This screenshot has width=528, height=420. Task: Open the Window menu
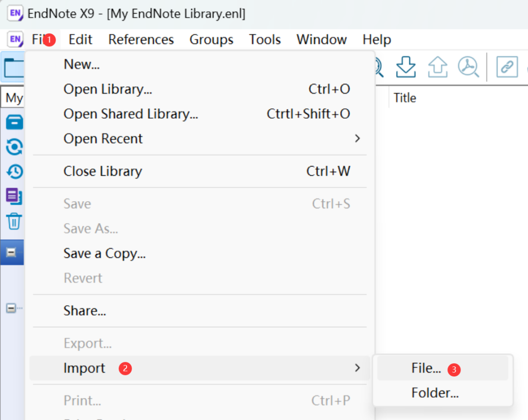coord(322,40)
